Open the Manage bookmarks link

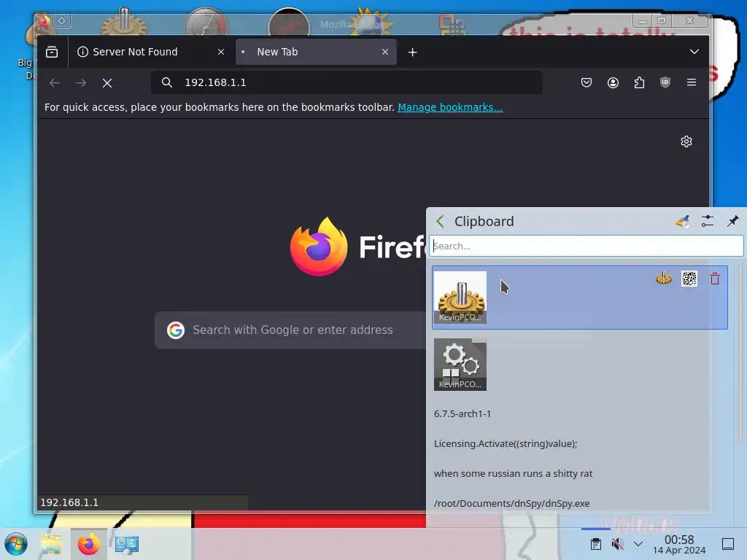click(x=450, y=107)
